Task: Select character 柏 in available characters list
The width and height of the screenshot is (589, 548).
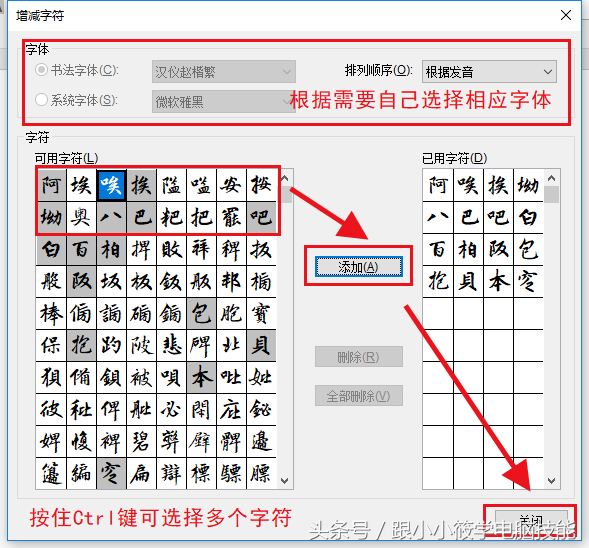Action: click(x=112, y=249)
